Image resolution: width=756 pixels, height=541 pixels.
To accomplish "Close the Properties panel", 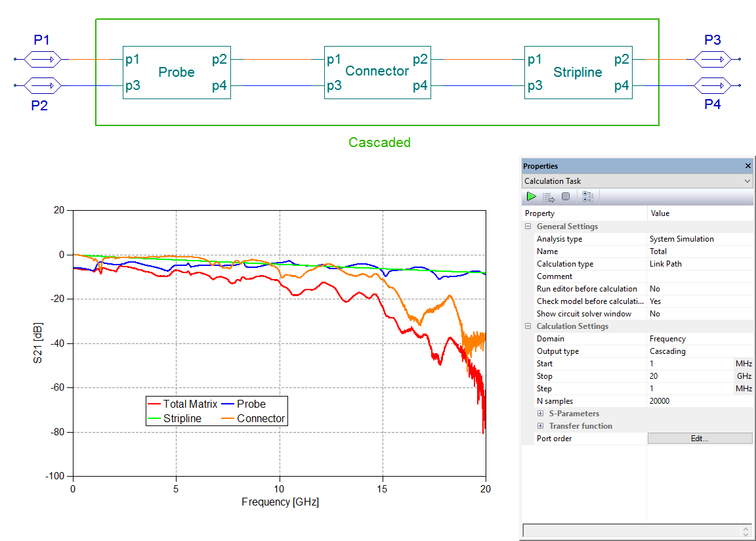I will click(747, 166).
